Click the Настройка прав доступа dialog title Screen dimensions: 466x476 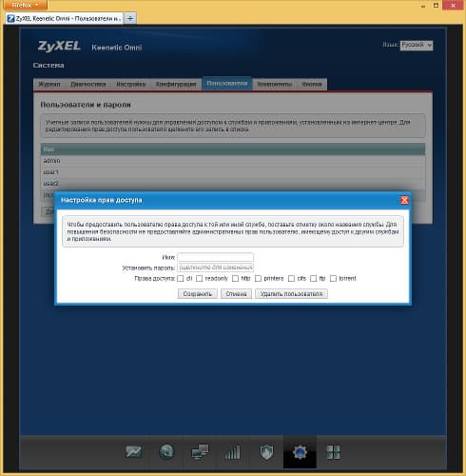click(x=102, y=200)
